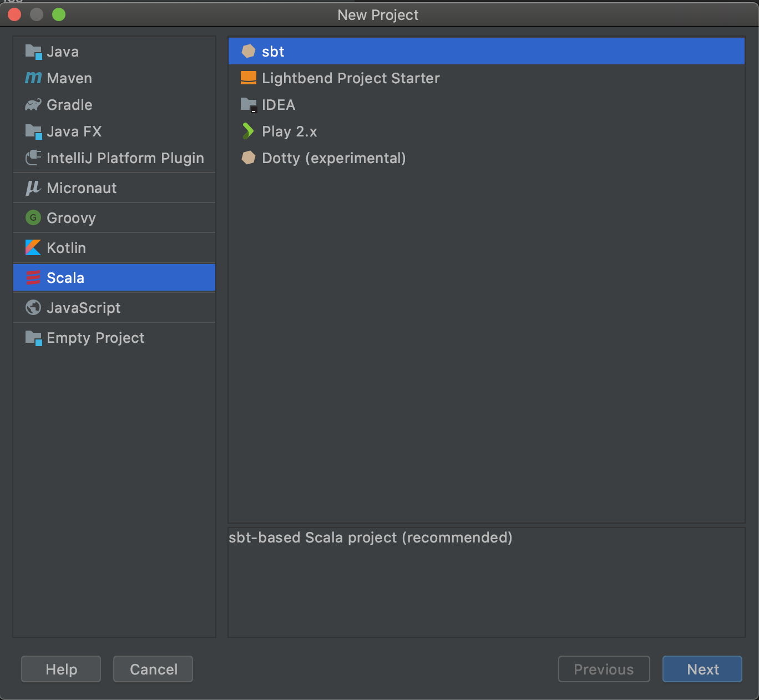Choose Lightbend Project Starter template

click(487, 78)
